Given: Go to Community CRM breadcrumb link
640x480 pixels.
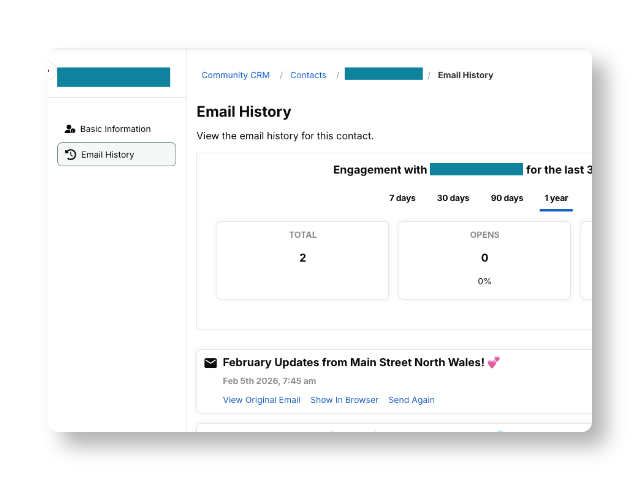Looking at the screenshot, I should [x=236, y=75].
